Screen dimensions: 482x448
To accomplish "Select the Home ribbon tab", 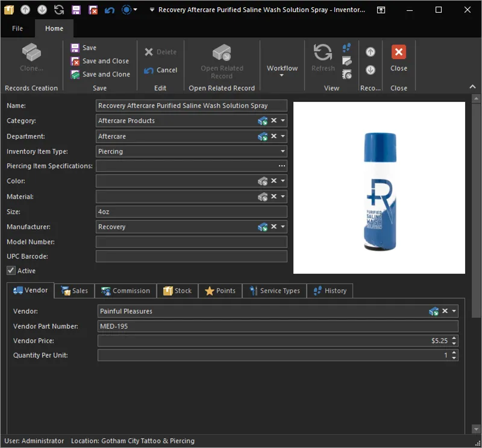I will (54, 28).
